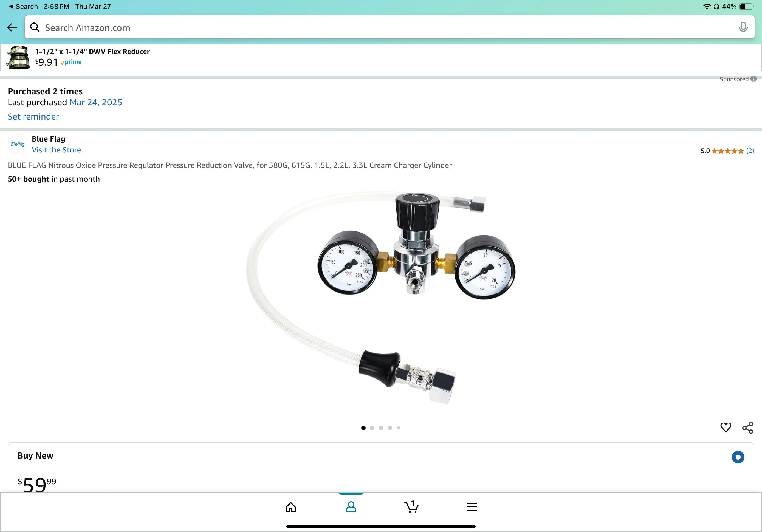This screenshot has height=532, width=762.
Task: Open the shopping cart icon
Action: coord(411,507)
